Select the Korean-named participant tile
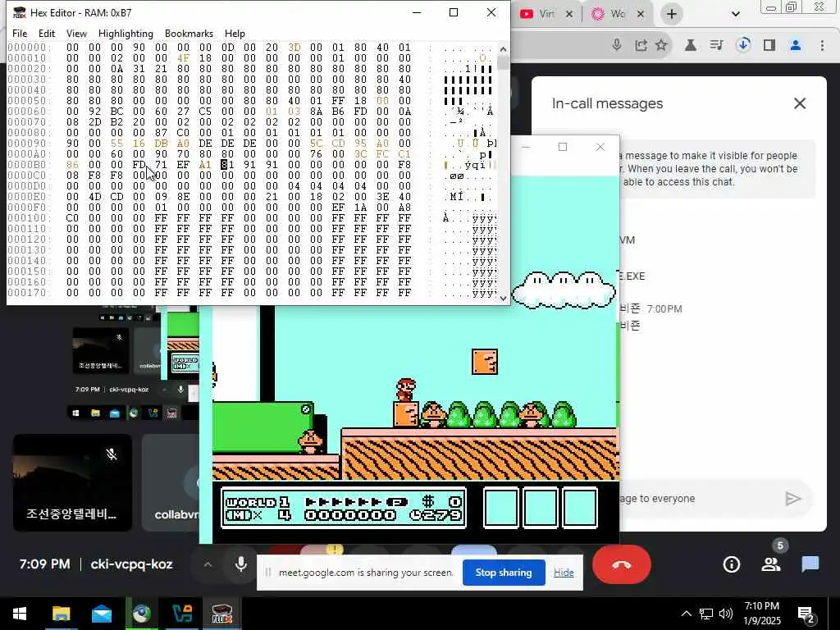 72,482
